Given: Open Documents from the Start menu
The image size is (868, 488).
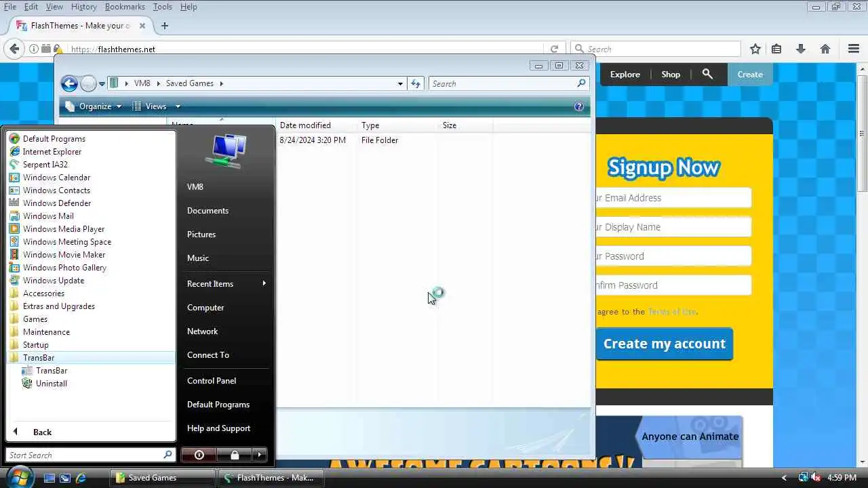Looking at the screenshot, I should [x=208, y=211].
